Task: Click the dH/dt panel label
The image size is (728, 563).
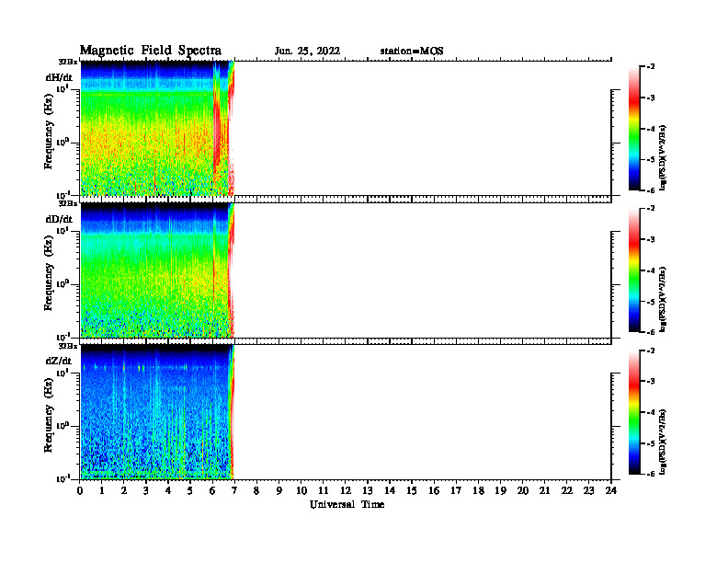Action: [x=59, y=77]
